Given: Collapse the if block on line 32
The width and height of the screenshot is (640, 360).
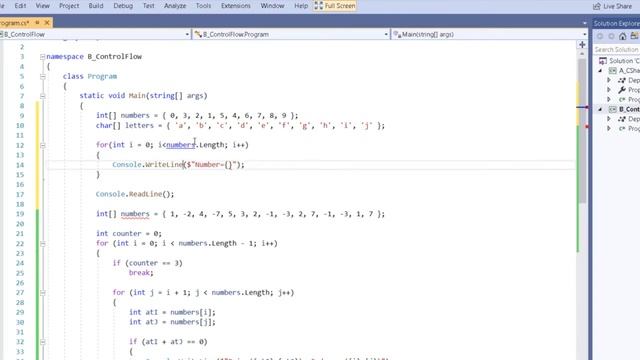Looking at the screenshot, I should point(42,342).
